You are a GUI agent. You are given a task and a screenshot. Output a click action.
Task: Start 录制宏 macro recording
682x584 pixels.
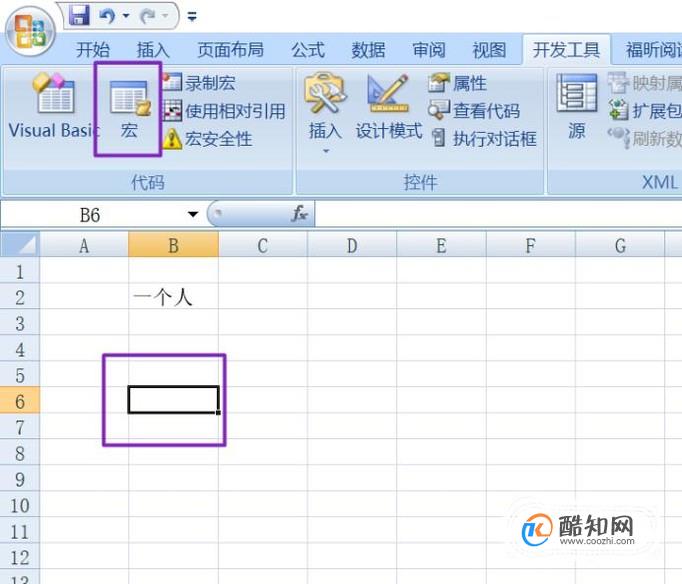200,83
